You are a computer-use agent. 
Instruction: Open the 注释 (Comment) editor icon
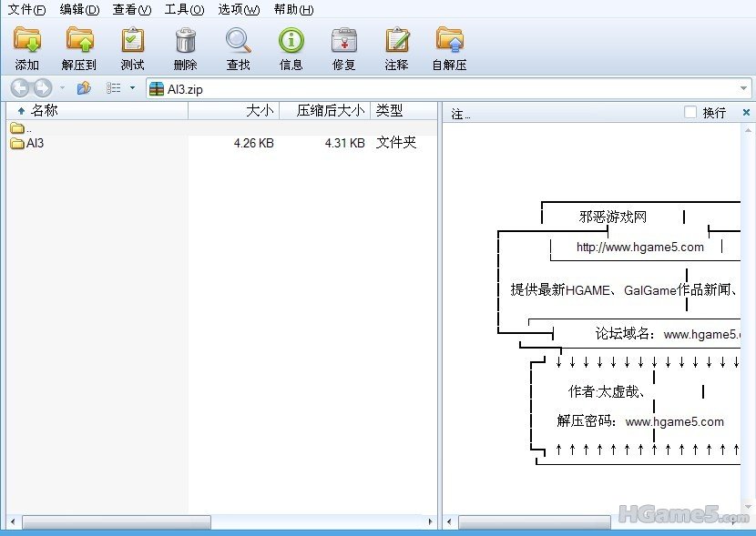point(396,41)
